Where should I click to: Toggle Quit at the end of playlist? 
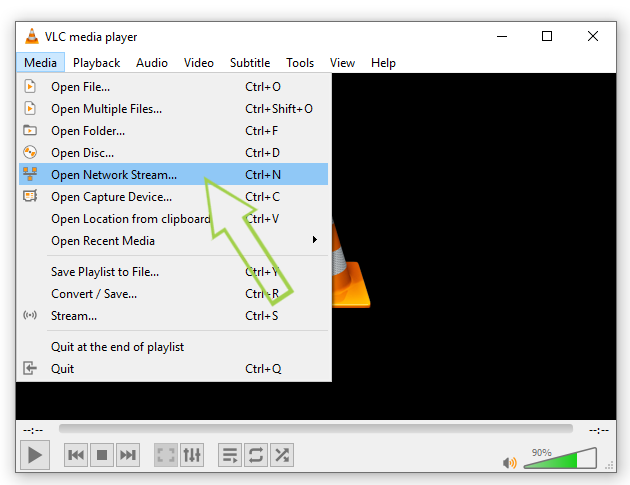click(174, 346)
